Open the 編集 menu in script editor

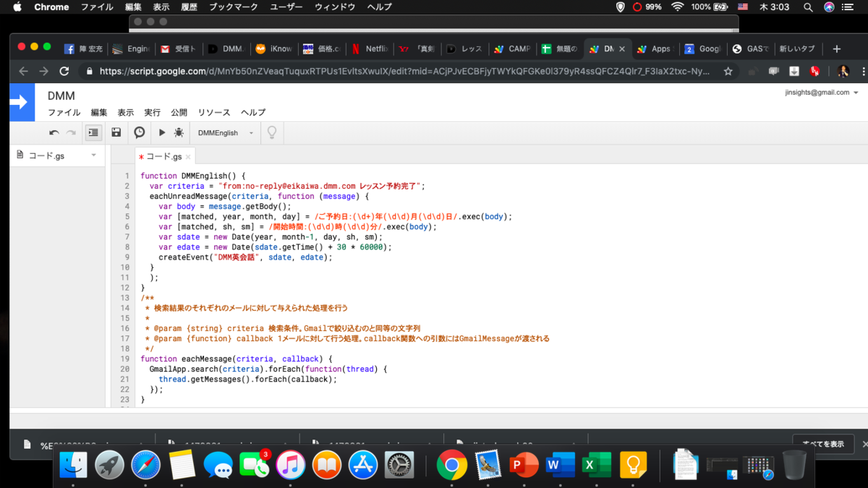(x=99, y=113)
